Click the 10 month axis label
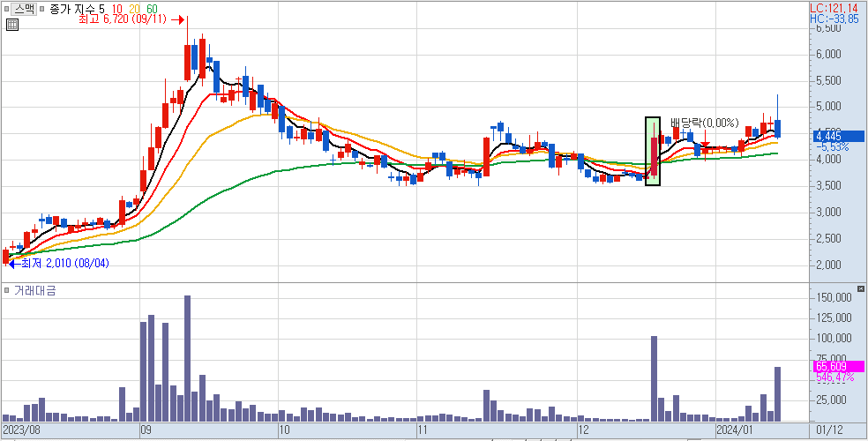 [285, 430]
